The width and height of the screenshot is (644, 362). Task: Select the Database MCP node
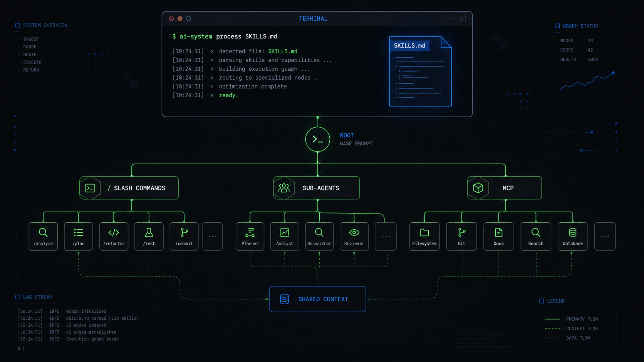[x=573, y=237]
